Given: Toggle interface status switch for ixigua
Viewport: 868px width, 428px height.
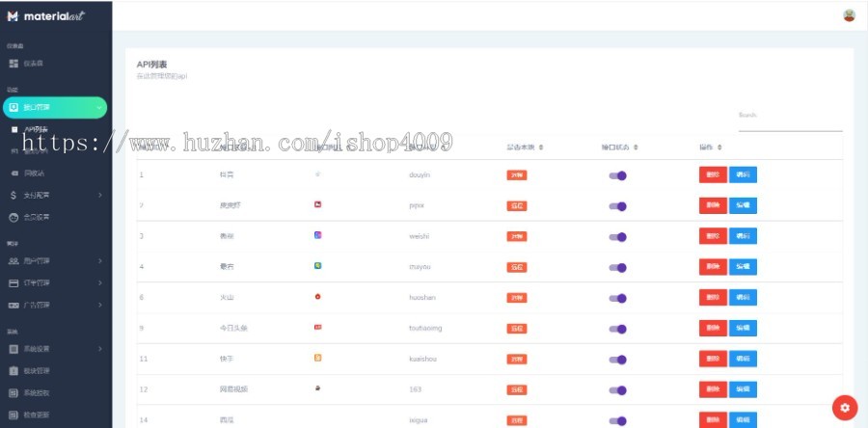Looking at the screenshot, I should click(618, 421).
